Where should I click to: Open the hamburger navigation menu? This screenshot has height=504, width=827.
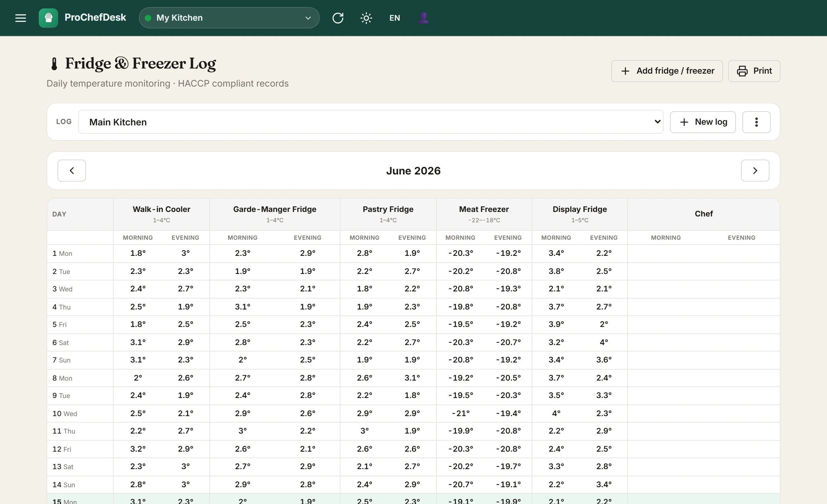[x=20, y=18]
